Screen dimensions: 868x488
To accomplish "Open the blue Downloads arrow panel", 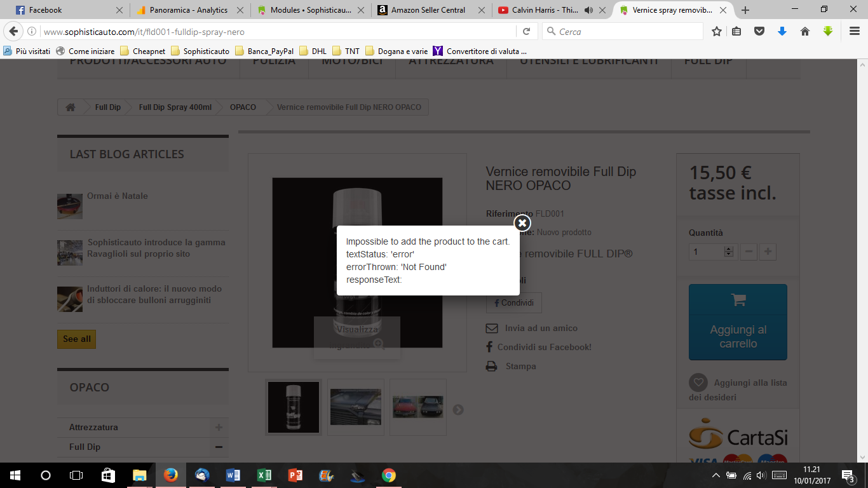I will [x=782, y=31].
